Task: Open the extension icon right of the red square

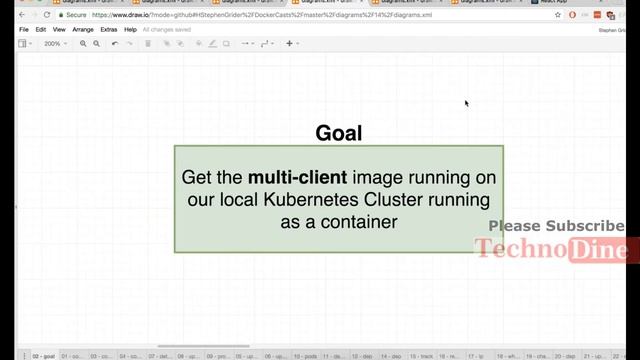Action: tap(611, 16)
